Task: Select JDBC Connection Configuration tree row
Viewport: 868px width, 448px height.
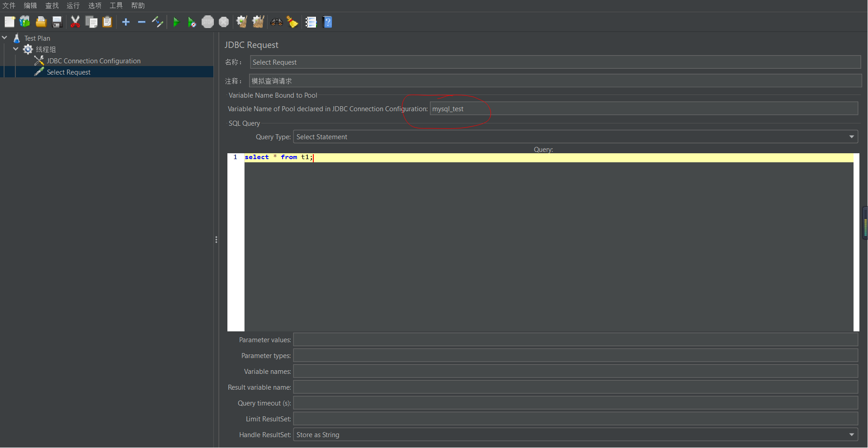Action: 94,61
